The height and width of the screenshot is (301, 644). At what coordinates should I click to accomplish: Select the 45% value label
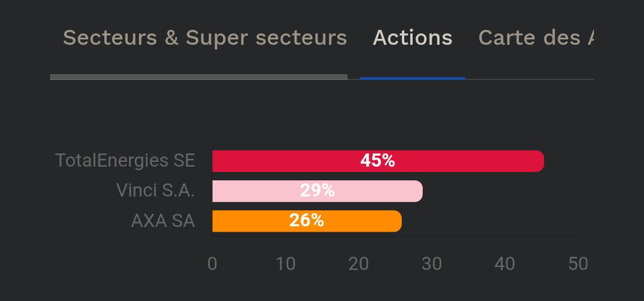(377, 161)
